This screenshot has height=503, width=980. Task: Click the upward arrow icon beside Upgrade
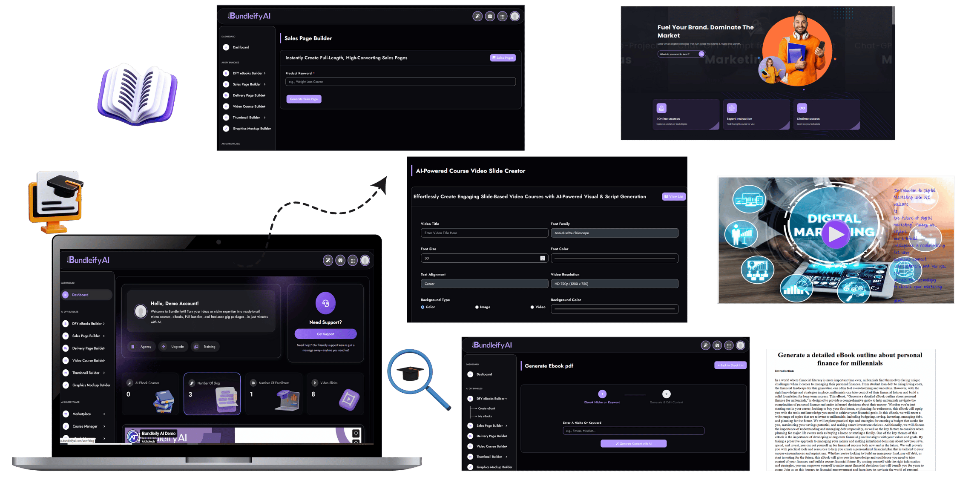pos(164,347)
